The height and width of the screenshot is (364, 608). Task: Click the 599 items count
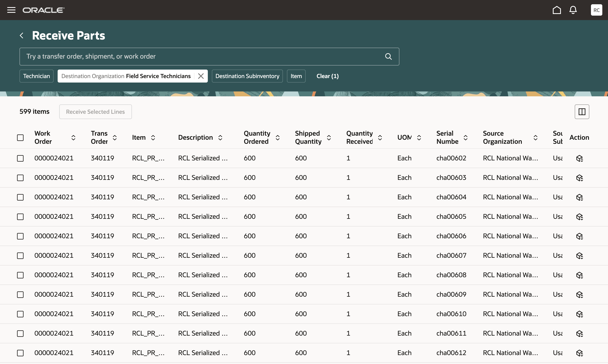[34, 112]
